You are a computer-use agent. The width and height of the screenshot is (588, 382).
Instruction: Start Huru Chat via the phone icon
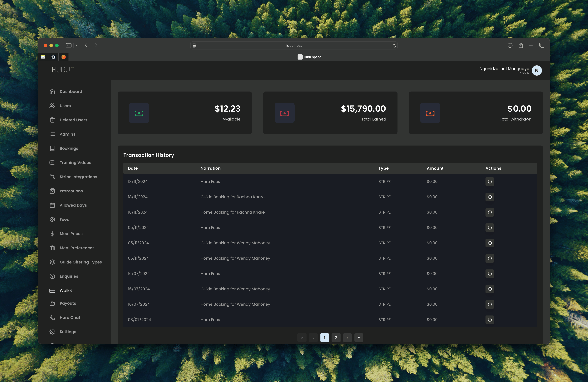click(x=52, y=317)
